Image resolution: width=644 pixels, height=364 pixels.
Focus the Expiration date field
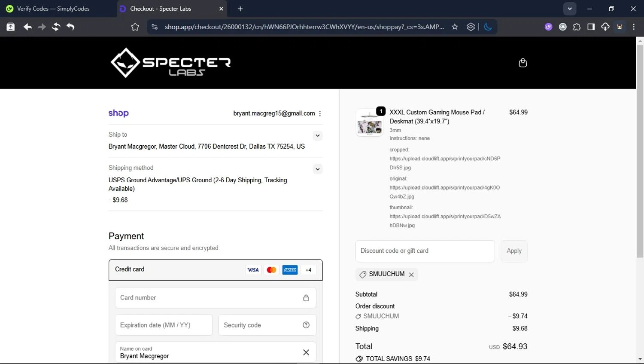pyautogui.click(x=164, y=325)
